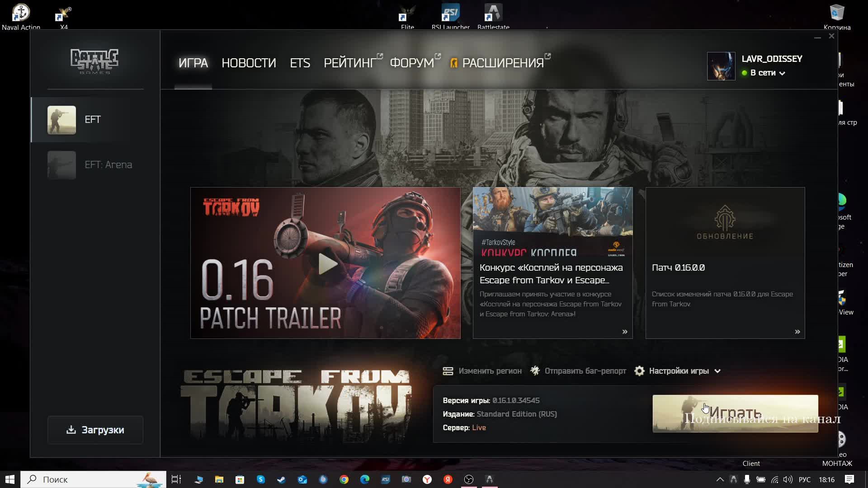The width and height of the screenshot is (868, 488).
Task: Open the В сети status dropdown
Action: (763, 73)
